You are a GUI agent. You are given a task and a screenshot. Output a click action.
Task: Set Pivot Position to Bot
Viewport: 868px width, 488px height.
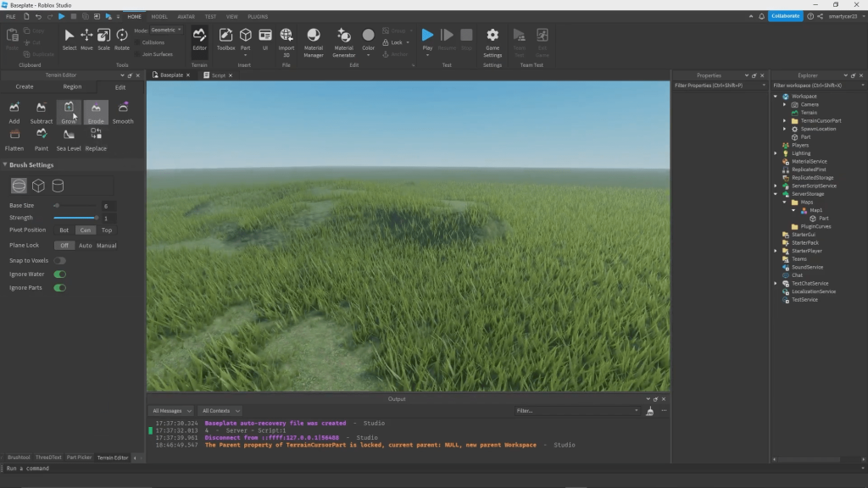pos(64,230)
